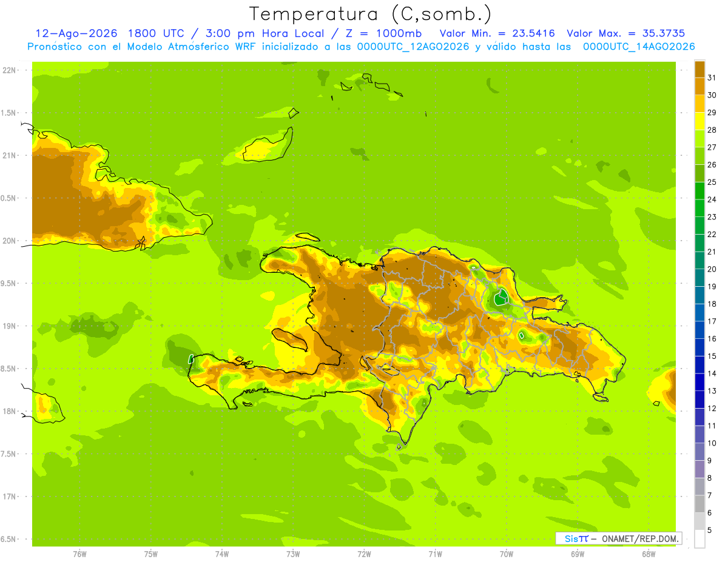Pick the lime swatch between legend 27 and 28

click(699, 139)
